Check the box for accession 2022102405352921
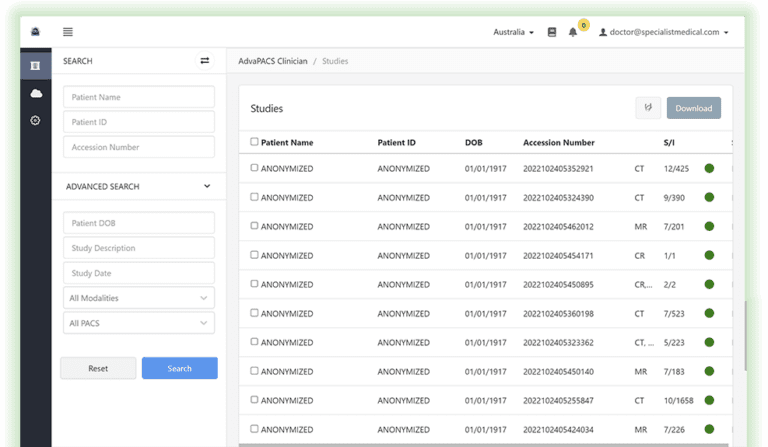 pos(254,168)
